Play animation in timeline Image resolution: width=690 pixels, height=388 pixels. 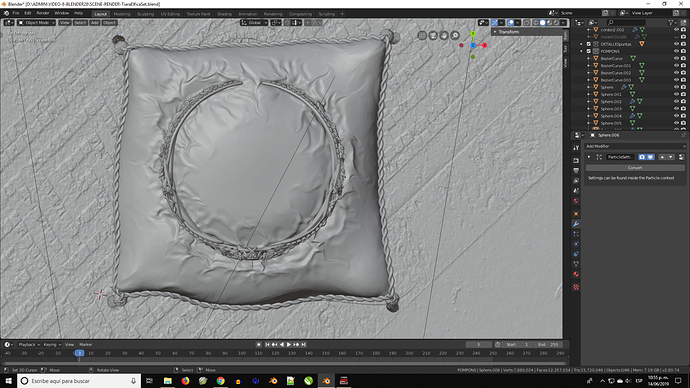tap(289, 344)
